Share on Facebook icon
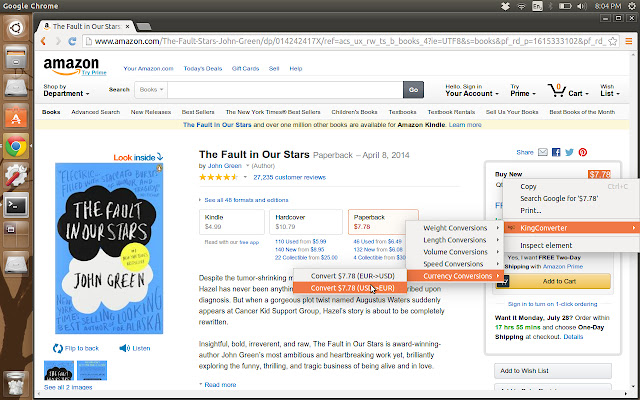The height and width of the screenshot is (400, 640). tap(556, 152)
